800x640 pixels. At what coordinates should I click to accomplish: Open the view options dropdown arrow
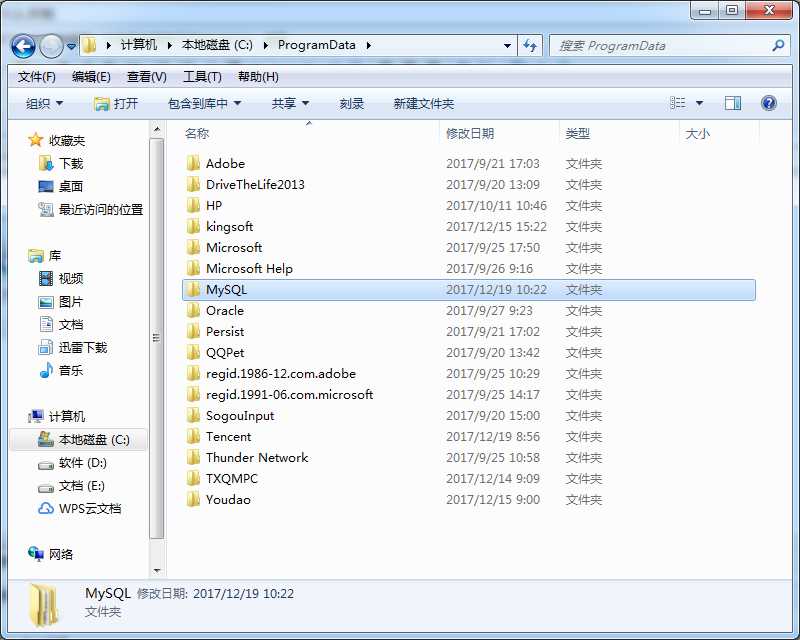click(699, 104)
